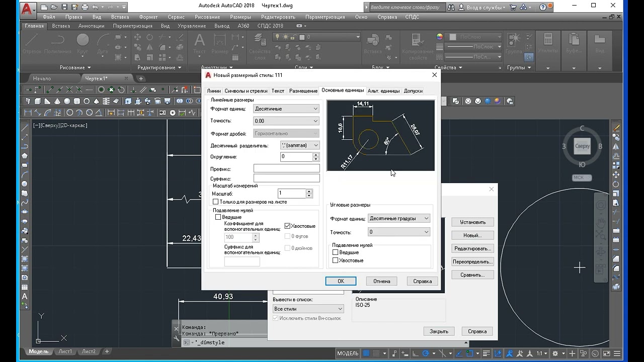Viewport: 644px width, 362px height.
Task: Click the workspace switching gear icon
Action: pos(556,353)
